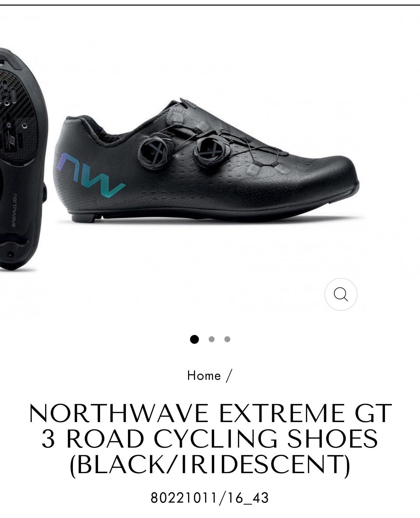The image size is (420, 518).
Task: Jump to the third carousel dot
Action: point(227,339)
